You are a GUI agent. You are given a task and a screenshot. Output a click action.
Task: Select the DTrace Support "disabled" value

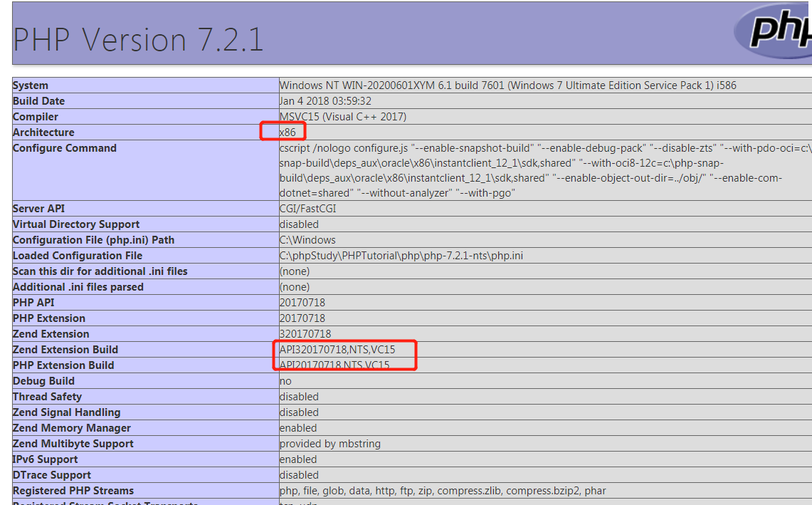coord(299,475)
